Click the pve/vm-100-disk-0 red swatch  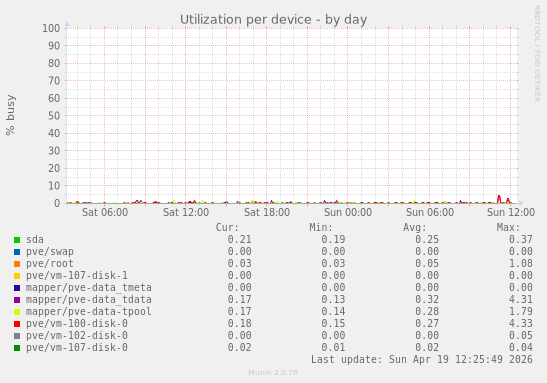(x=17, y=324)
